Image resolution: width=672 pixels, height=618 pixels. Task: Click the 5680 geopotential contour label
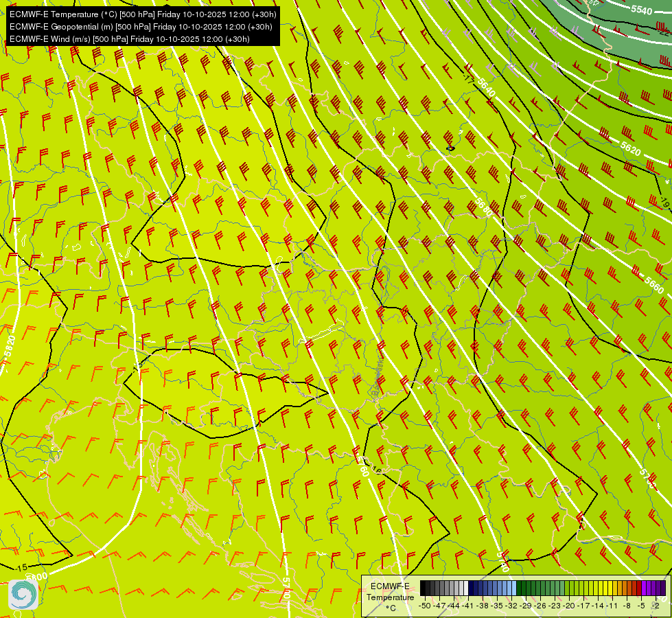pyautogui.click(x=484, y=207)
